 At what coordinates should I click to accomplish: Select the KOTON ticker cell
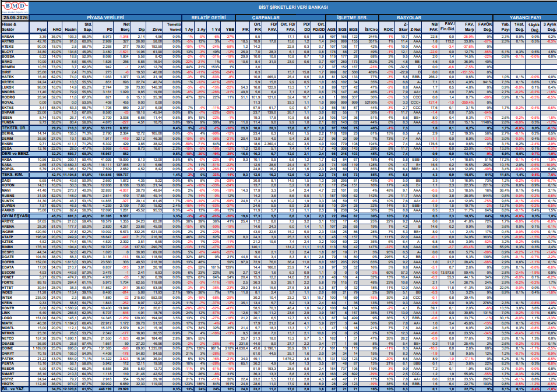click(15, 185)
